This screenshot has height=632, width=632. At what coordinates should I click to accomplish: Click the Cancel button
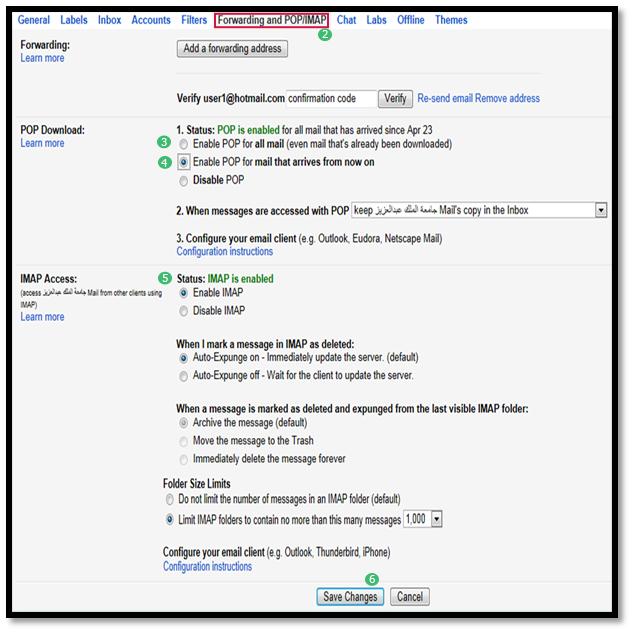click(410, 597)
